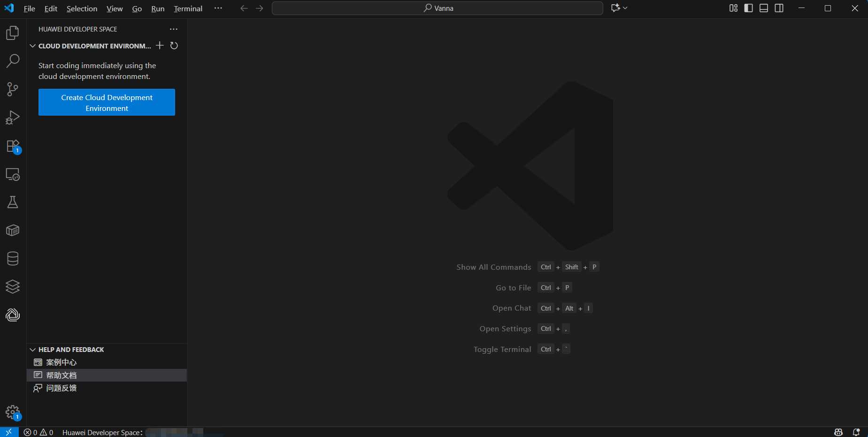
Task: Toggle the primary side bar visibility
Action: (x=748, y=8)
